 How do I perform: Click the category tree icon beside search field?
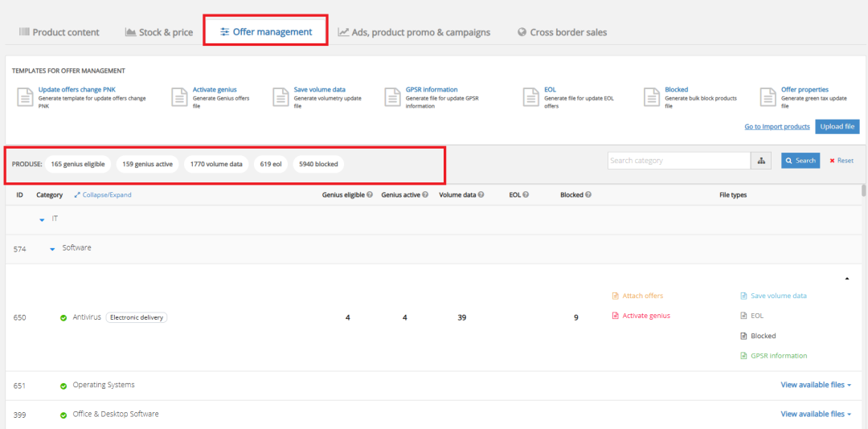[761, 161]
